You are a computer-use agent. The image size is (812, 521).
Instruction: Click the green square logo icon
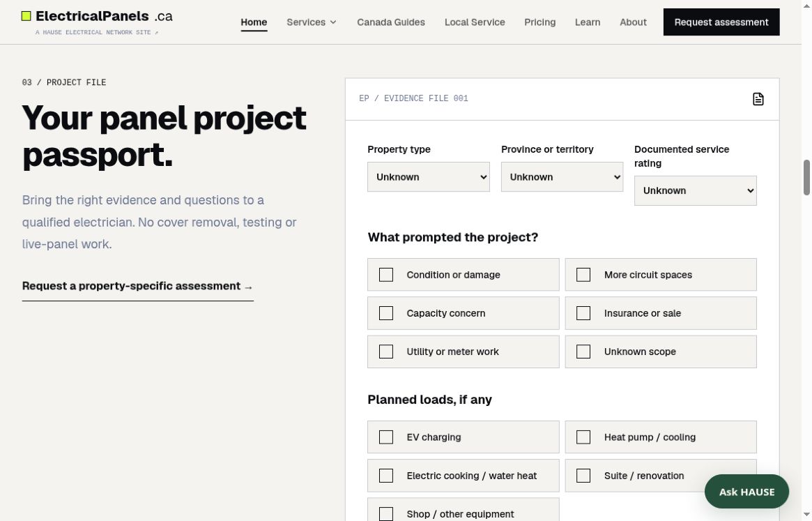[26, 16]
